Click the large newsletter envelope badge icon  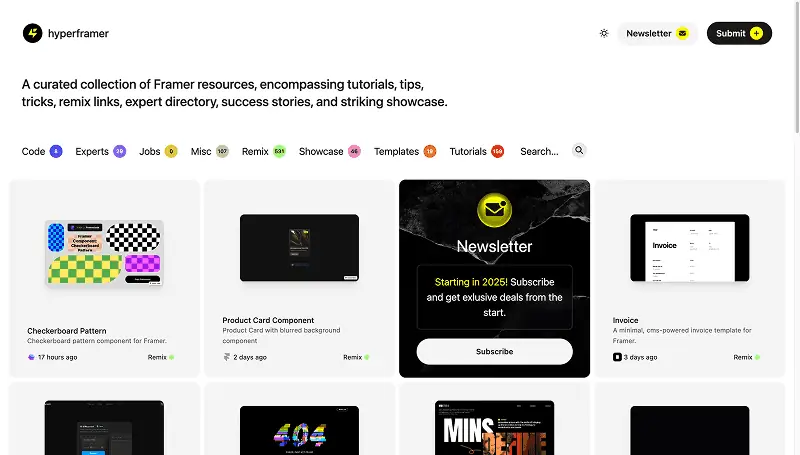494,210
